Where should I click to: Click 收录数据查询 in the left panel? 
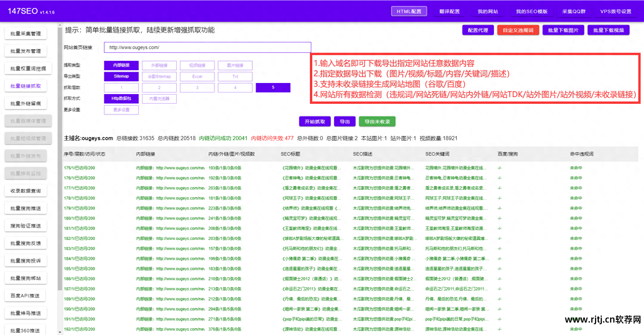tap(26, 191)
